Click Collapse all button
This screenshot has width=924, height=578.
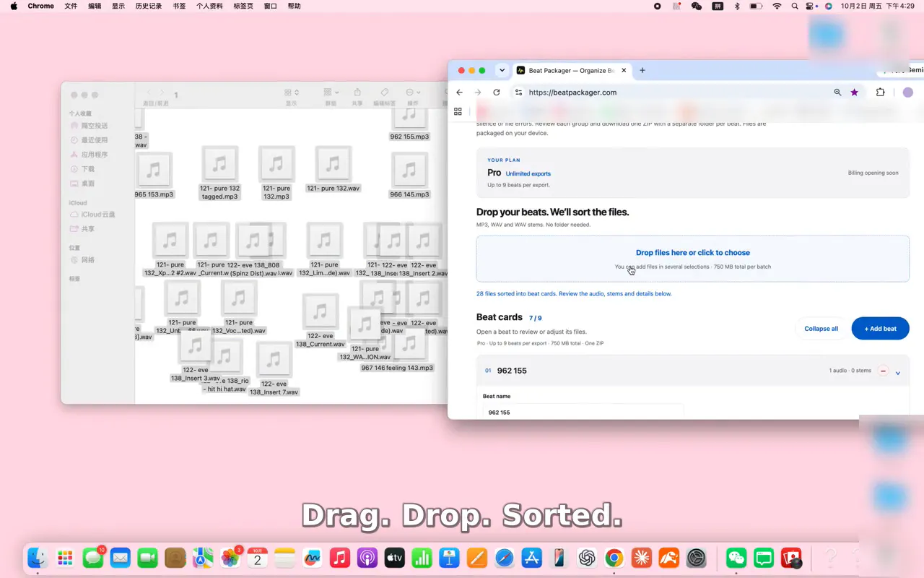(821, 328)
